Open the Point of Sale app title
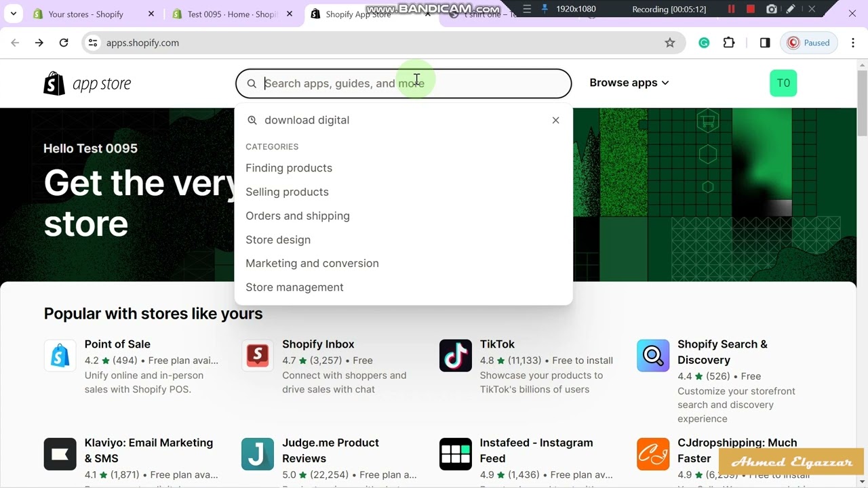The image size is (868, 488). click(x=117, y=344)
